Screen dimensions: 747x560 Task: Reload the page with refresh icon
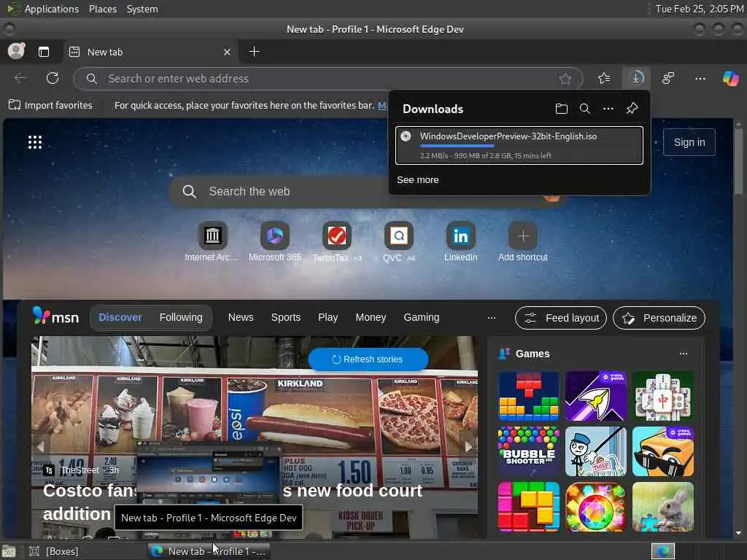point(53,78)
